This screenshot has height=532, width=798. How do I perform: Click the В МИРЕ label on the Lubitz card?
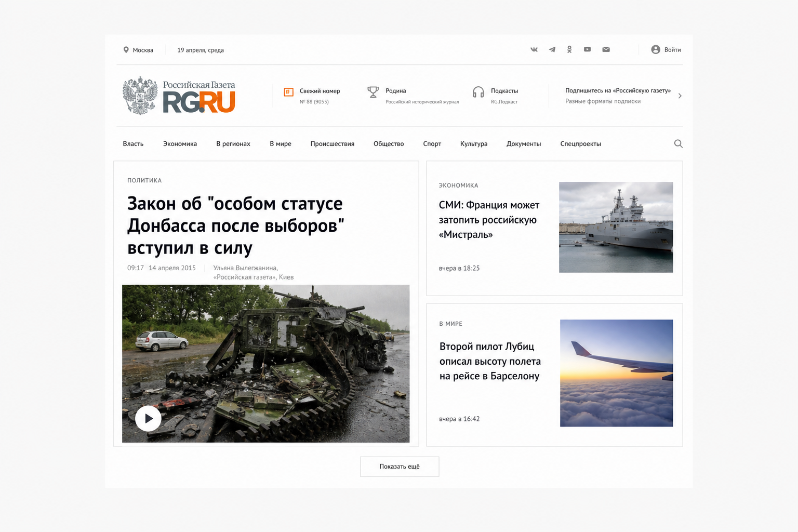pyautogui.click(x=450, y=324)
